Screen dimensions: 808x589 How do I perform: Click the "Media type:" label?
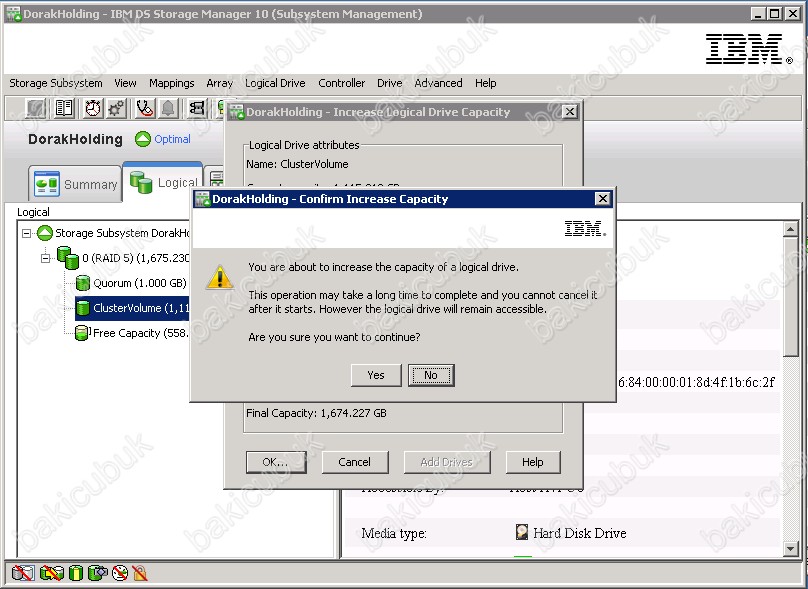(394, 533)
